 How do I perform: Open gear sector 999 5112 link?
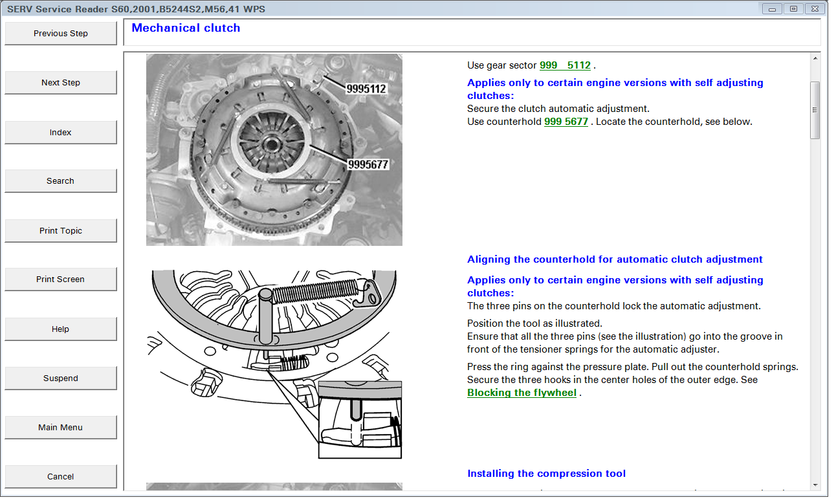click(565, 65)
